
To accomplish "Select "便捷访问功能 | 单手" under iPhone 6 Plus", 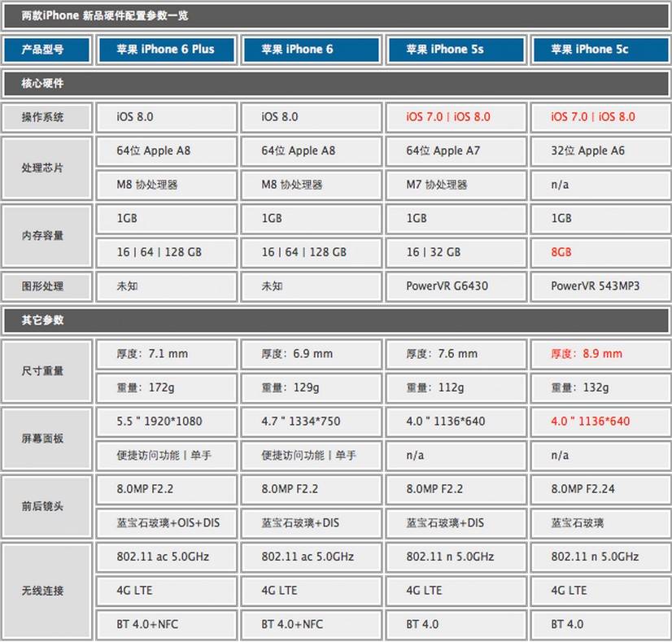I will pos(164,456).
